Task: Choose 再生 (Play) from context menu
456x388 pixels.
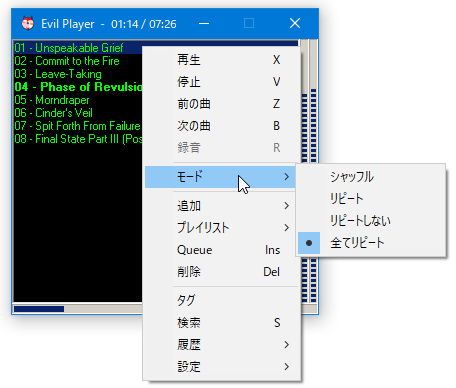Action: pyautogui.click(x=222, y=60)
